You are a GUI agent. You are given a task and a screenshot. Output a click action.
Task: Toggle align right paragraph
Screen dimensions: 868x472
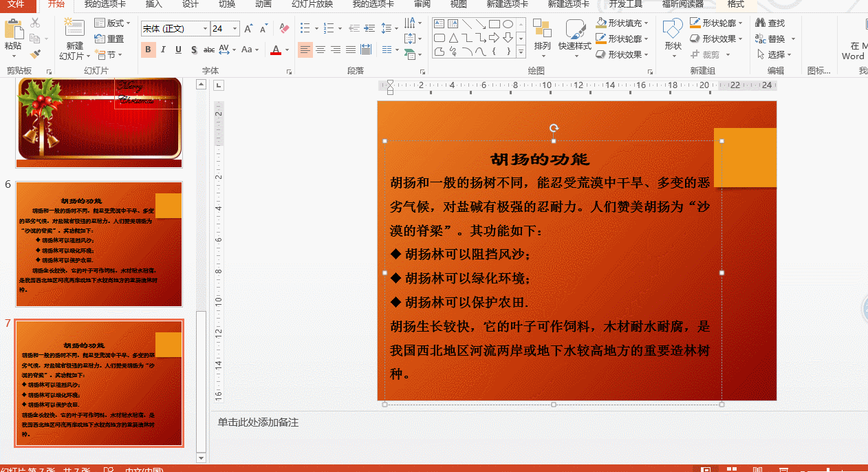[x=336, y=50]
